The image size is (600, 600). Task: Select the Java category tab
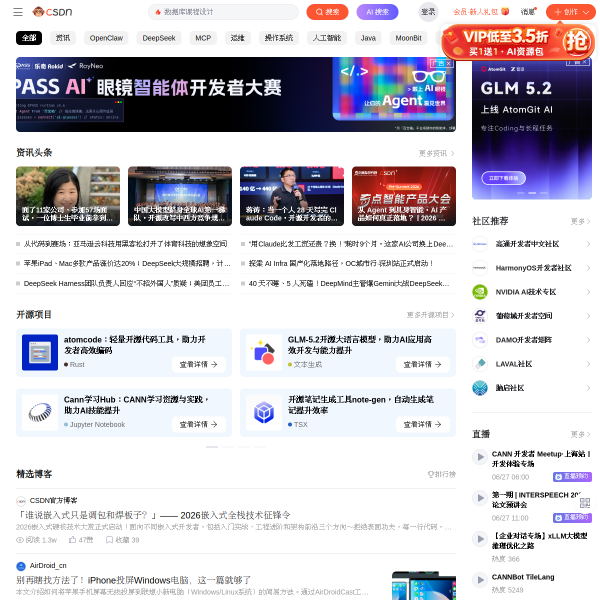[368, 38]
